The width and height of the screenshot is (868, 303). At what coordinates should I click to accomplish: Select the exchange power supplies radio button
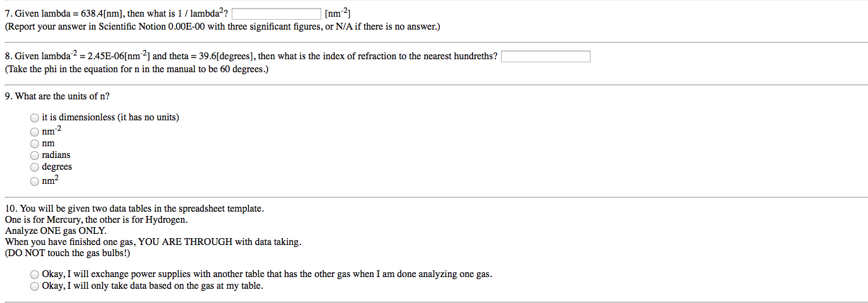pyautogui.click(x=35, y=275)
